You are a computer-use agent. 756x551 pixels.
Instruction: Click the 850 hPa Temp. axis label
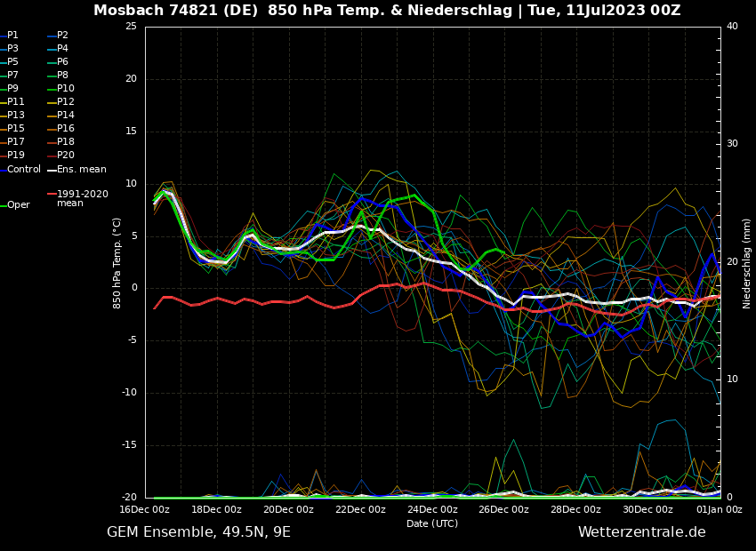(117, 262)
